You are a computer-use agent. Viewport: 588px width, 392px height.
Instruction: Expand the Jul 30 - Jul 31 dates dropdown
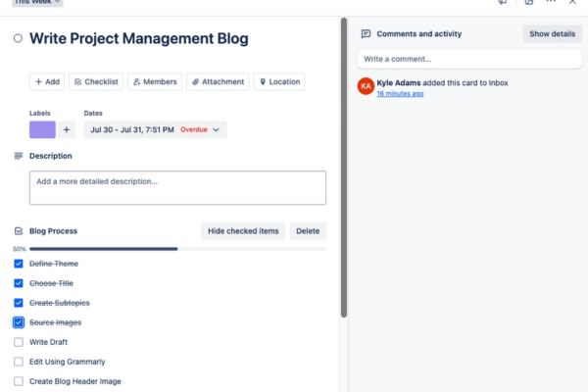(155, 129)
